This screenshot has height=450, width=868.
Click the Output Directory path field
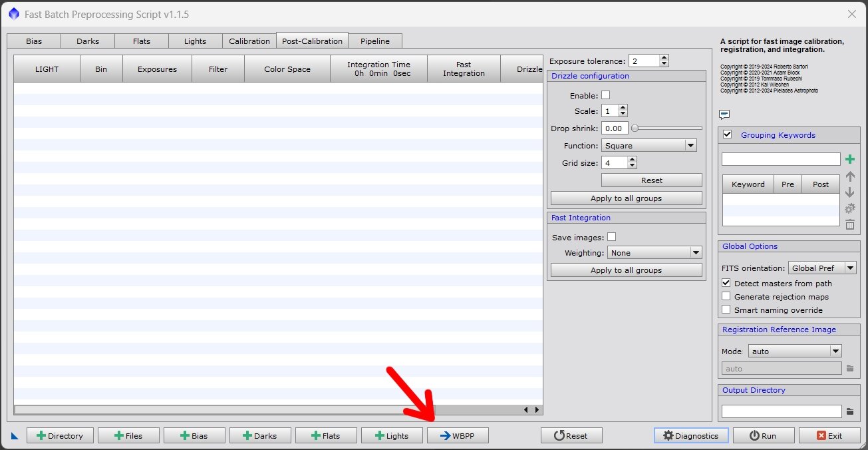782,411
